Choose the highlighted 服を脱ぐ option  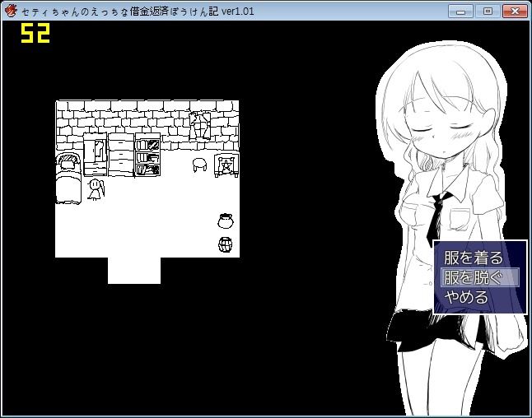tap(480, 277)
